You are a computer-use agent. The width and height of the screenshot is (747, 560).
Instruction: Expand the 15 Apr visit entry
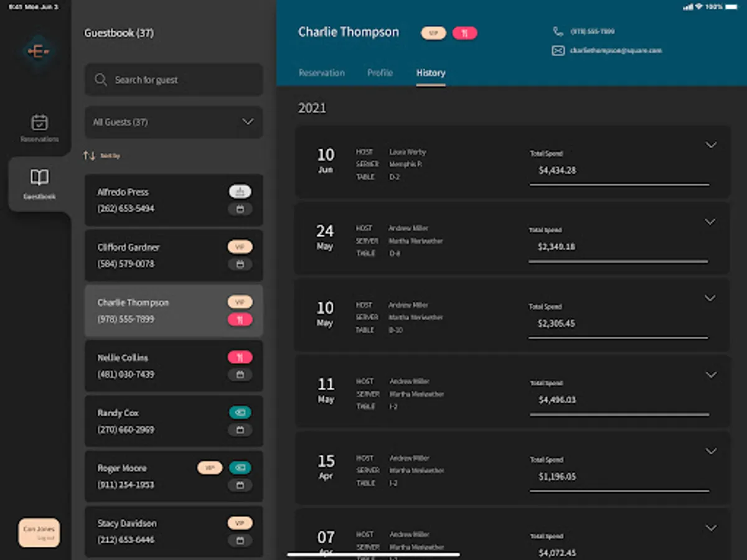pyautogui.click(x=710, y=451)
